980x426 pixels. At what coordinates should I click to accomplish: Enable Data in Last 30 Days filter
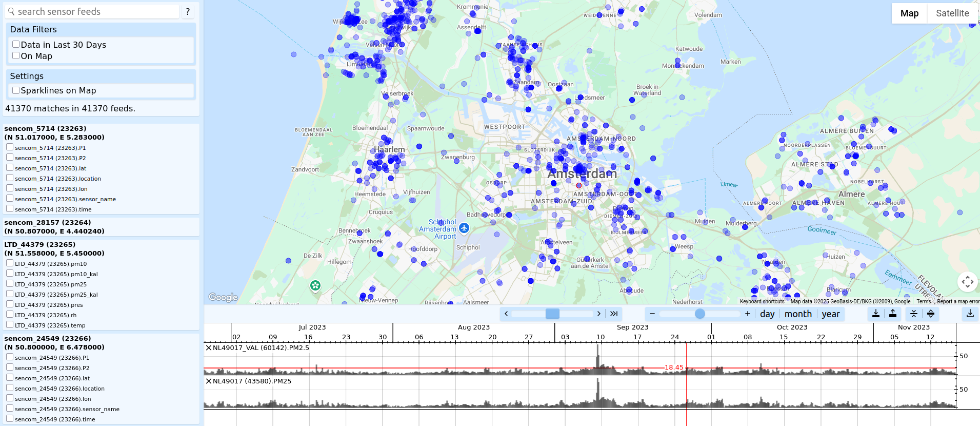pos(16,45)
